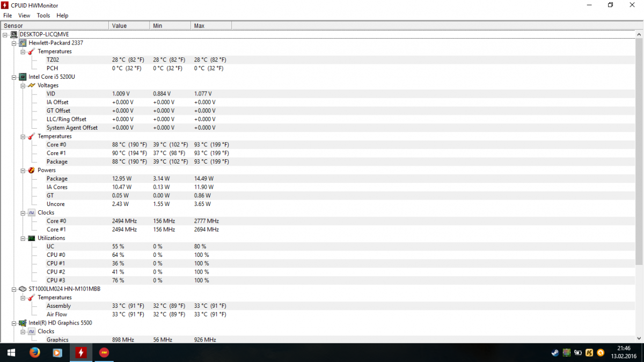Click the graphics card icon beside Intel(R) HD Graphics 5500
Viewport: 644px width, 362px height.
click(x=23, y=323)
